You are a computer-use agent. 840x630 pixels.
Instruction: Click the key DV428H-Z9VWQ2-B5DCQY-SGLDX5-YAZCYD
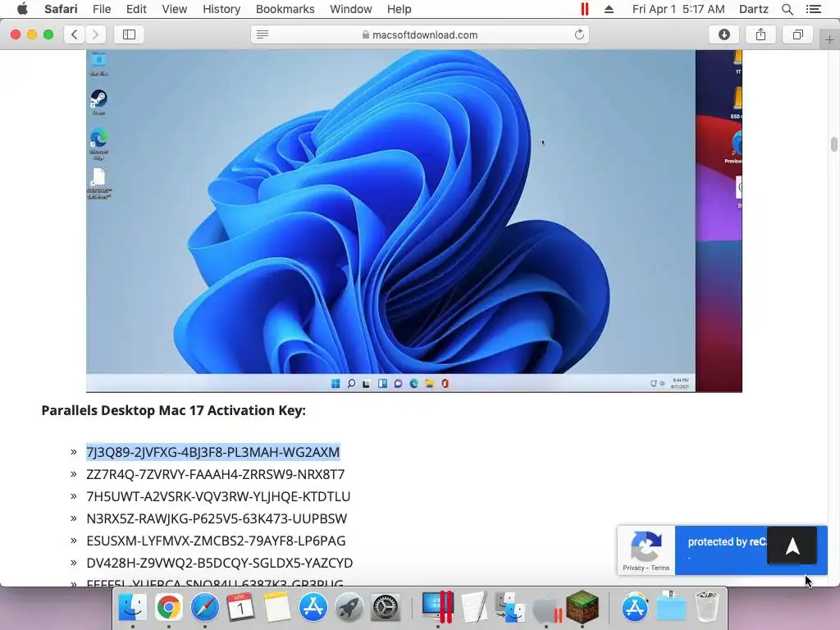[219, 563]
